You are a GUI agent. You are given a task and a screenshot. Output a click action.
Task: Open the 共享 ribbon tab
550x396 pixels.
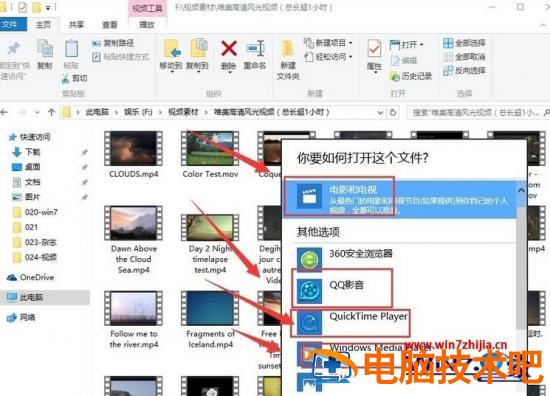76,25
